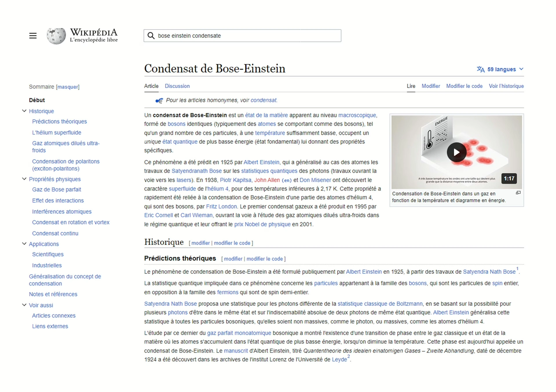Collapse the Historique section in sidebar
Screen dimensions: 556x392
(24, 111)
